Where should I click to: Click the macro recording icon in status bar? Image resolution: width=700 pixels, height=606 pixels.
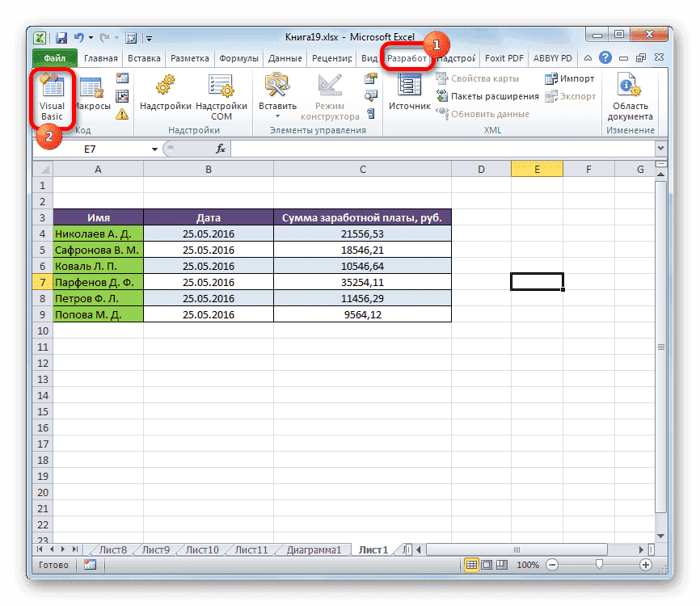89,564
